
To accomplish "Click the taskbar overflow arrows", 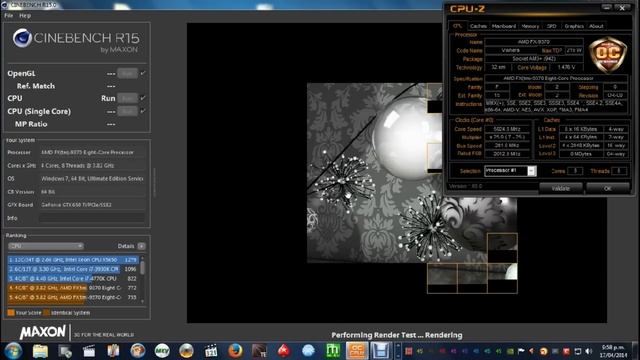I will pos(398,351).
